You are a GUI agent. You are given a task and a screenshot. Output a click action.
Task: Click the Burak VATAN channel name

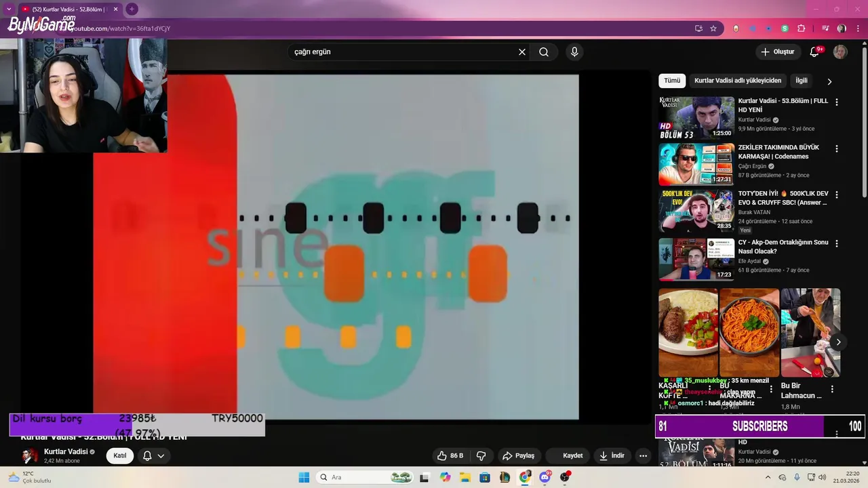pyautogui.click(x=754, y=212)
